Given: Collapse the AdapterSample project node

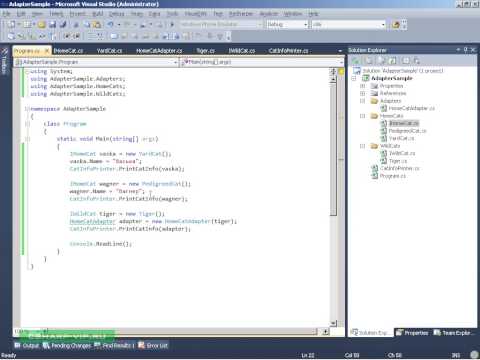Looking at the screenshot, I should point(354,78).
